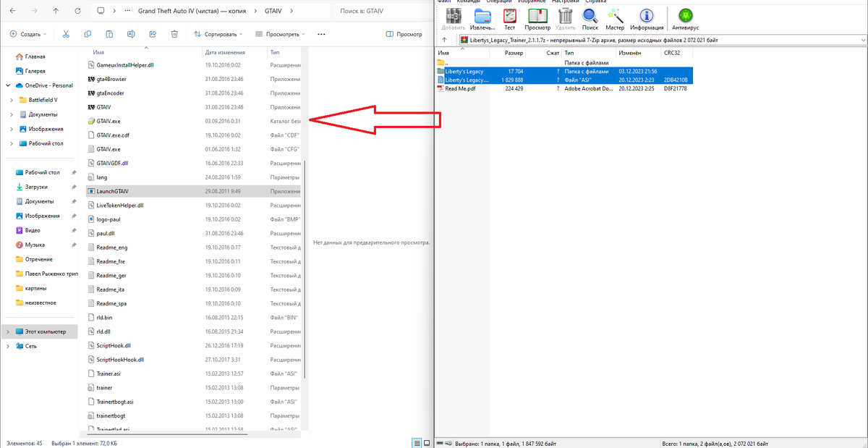868x448 pixels.
Task: Click the Тест test icon in WinRAR
Action: pos(510,18)
